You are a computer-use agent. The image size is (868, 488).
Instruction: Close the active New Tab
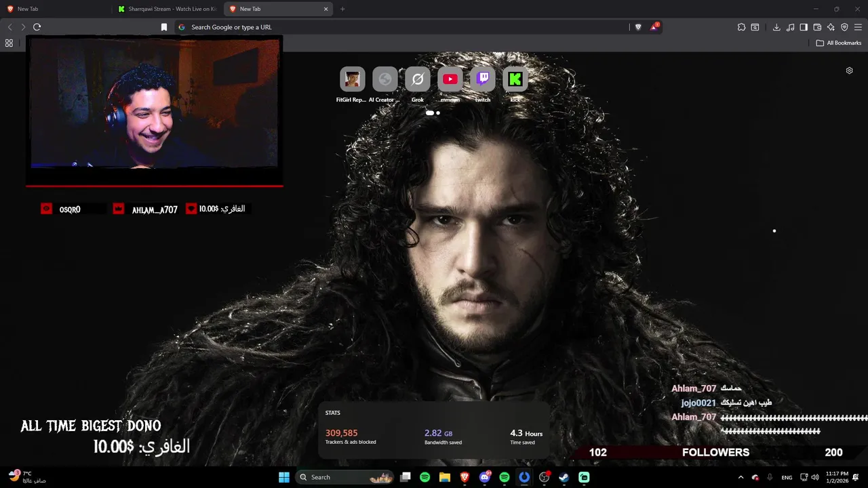pyautogui.click(x=325, y=9)
